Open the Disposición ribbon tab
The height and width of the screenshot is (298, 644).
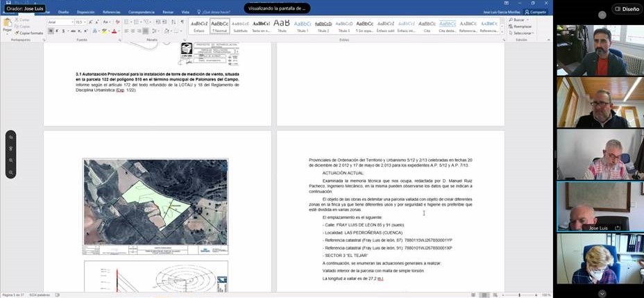click(x=85, y=12)
